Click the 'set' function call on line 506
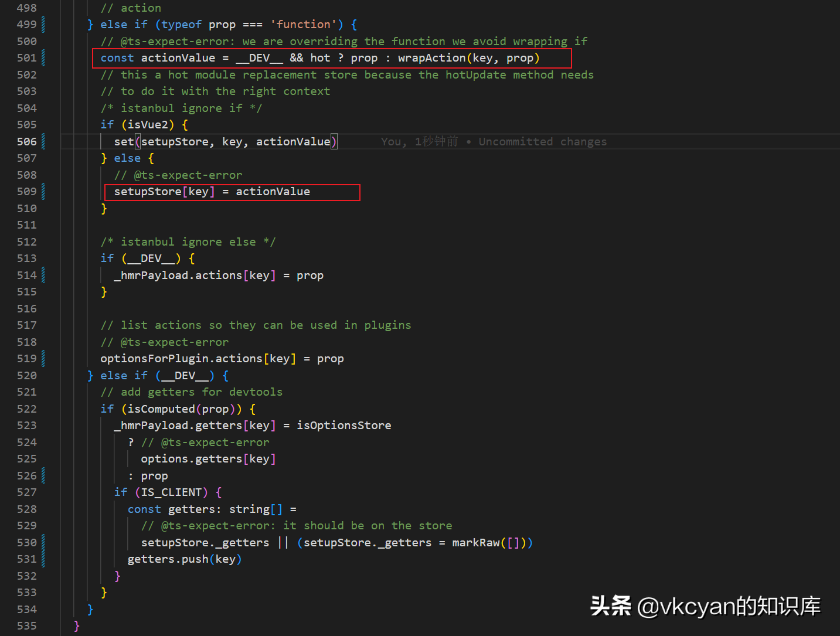This screenshot has width=840, height=636. 124,142
